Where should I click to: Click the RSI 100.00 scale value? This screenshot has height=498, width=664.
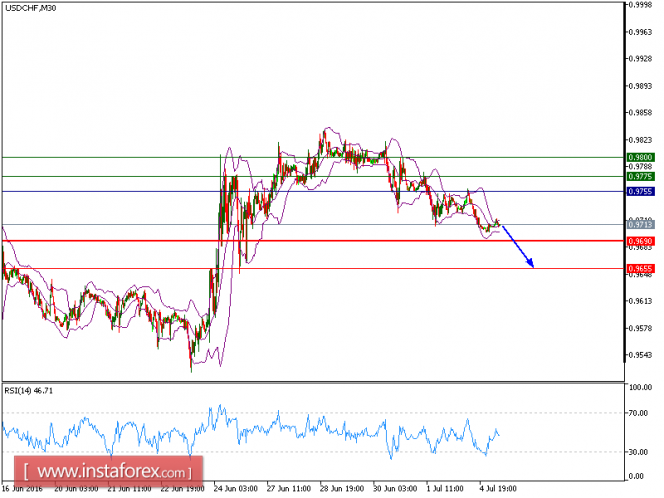point(640,387)
